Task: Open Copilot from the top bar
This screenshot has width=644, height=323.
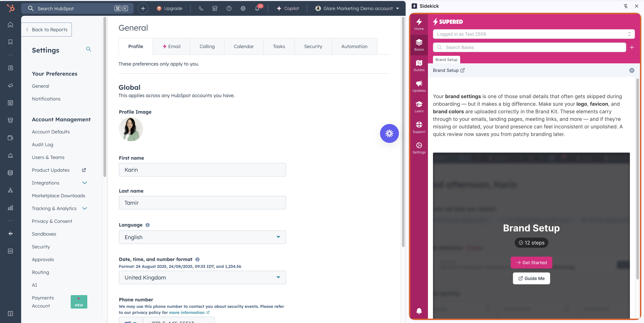Action: [288, 8]
